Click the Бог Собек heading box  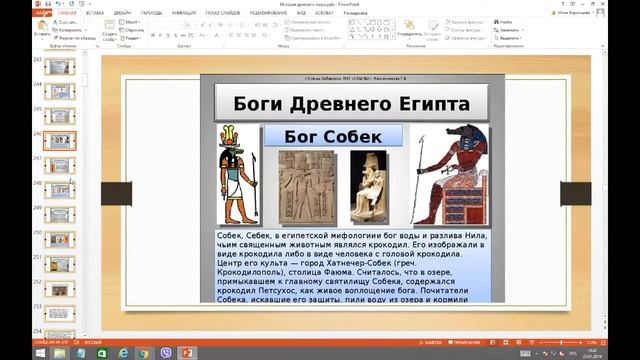(333, 136)
